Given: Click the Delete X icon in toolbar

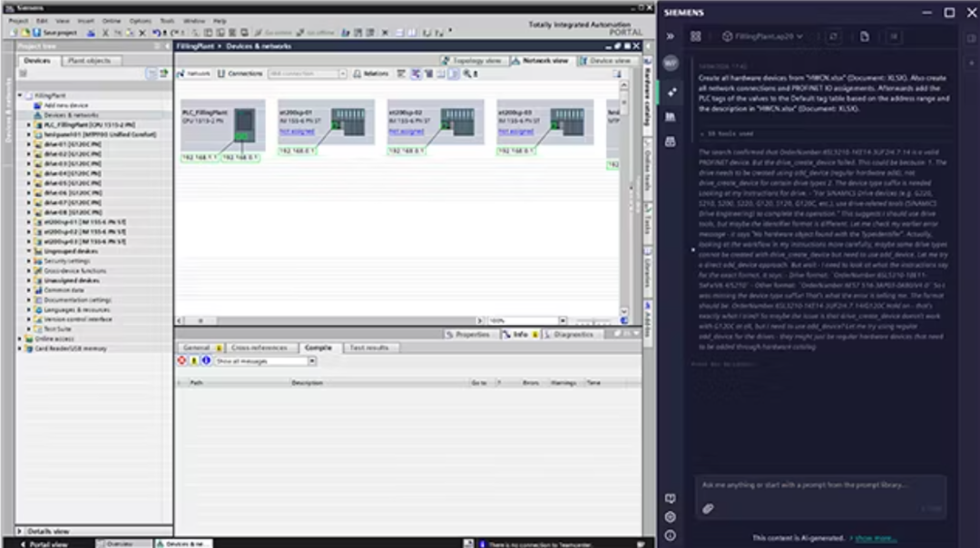Looking at the screenshot, I should (142, 33).
